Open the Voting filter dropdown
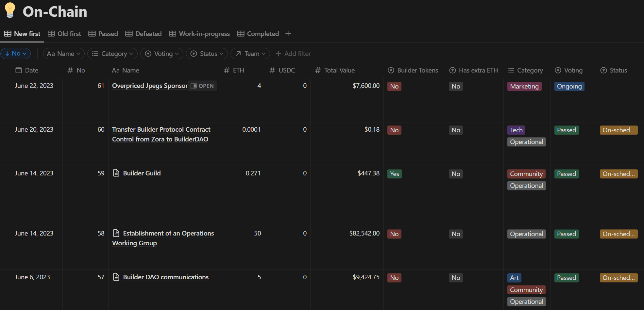Image resolution: width=644 pixels, height=310 pixels. pyautogui.click(x=162, y=54)
